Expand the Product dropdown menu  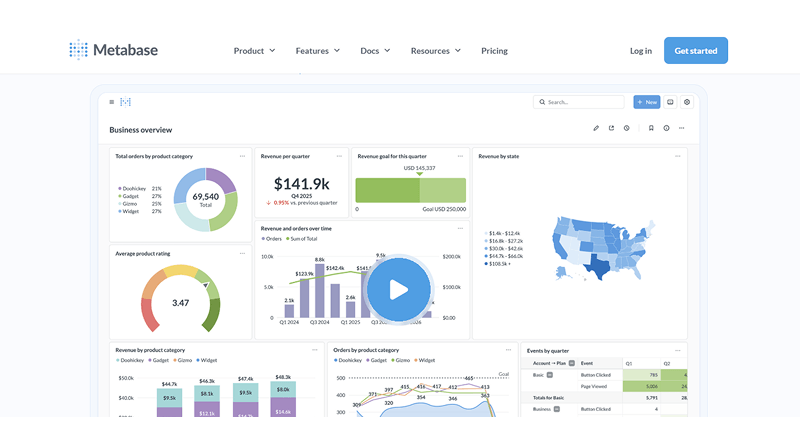255,51
